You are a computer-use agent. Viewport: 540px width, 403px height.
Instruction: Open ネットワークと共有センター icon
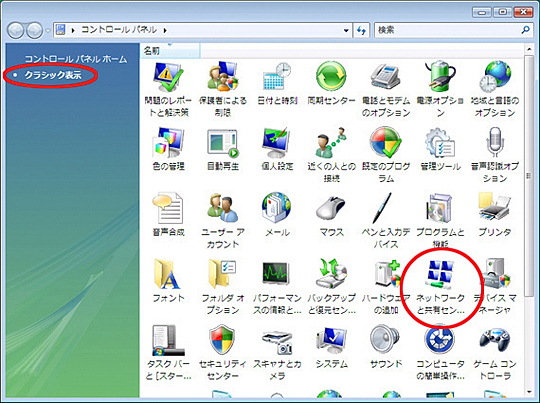click(440, 275)
